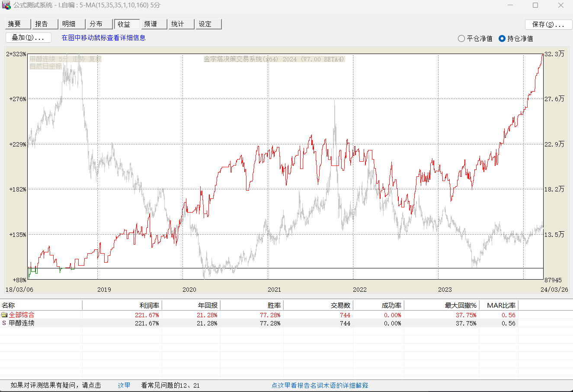Select the 甲醇连续 row name
The width and height of the screenshot is (573, 392).
[x=22, y=323]
